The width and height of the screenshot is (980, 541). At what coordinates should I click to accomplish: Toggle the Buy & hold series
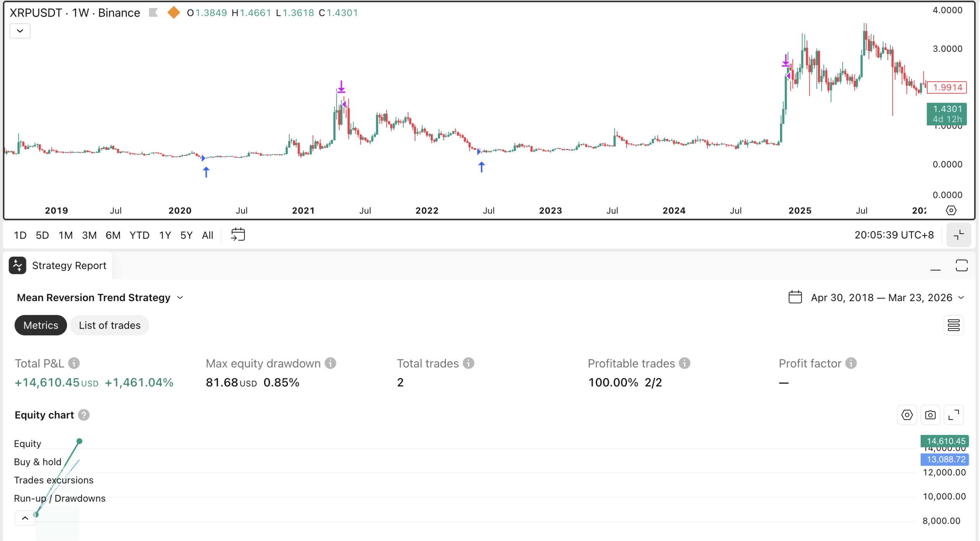point(38,462)
